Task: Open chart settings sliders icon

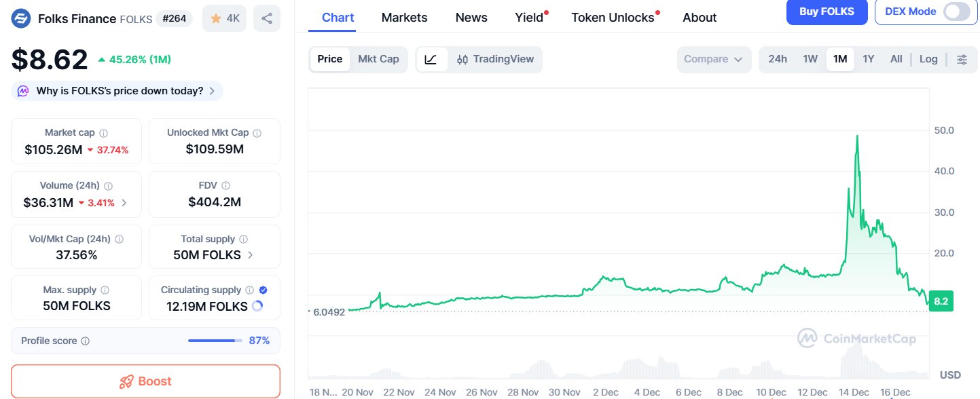Action: pyautogui.click(x=962, y=59)
